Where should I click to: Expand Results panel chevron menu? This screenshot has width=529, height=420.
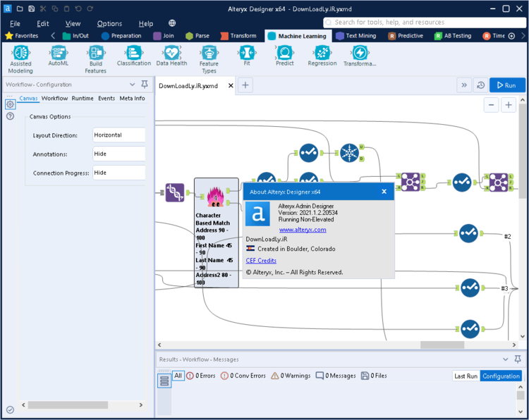pos(506,359)
